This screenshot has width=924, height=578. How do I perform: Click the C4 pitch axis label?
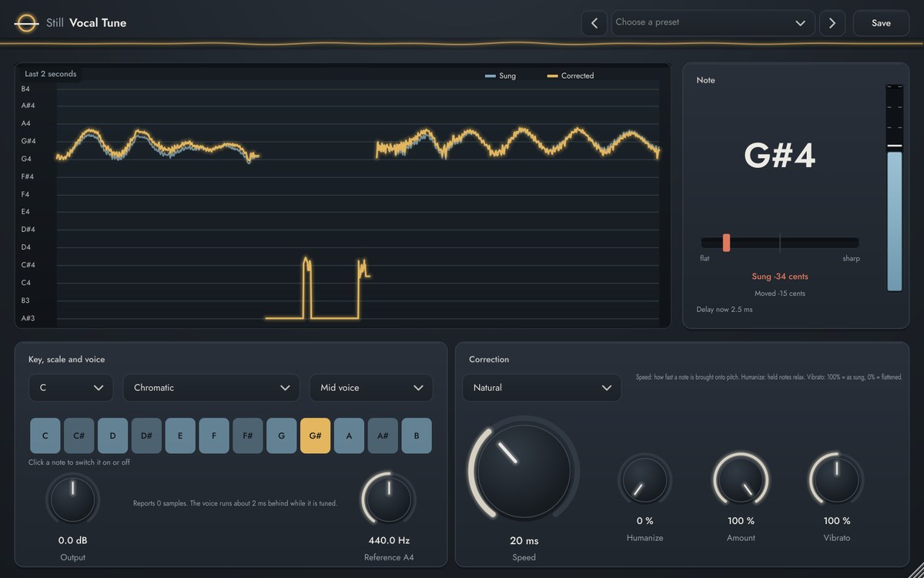coord(26,283)
